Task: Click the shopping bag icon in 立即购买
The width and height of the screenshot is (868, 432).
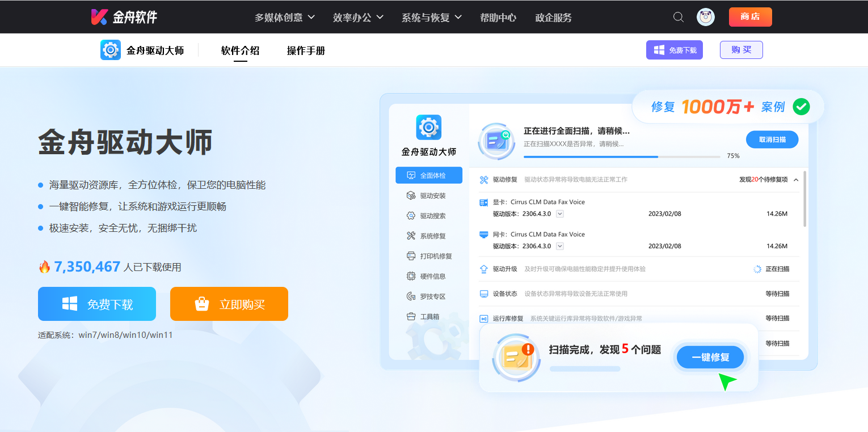Action: 202,304
